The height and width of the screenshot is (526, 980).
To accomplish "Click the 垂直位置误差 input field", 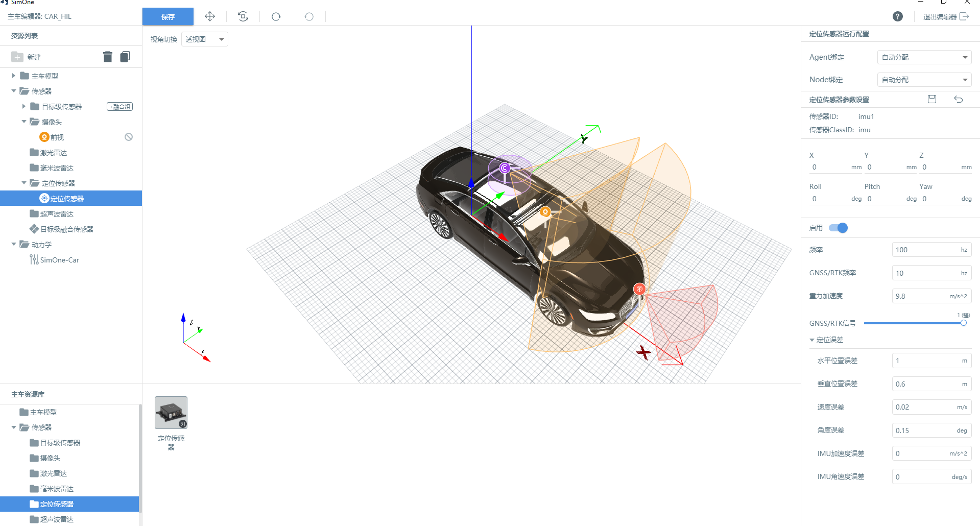I will click(x=931, y=384).
